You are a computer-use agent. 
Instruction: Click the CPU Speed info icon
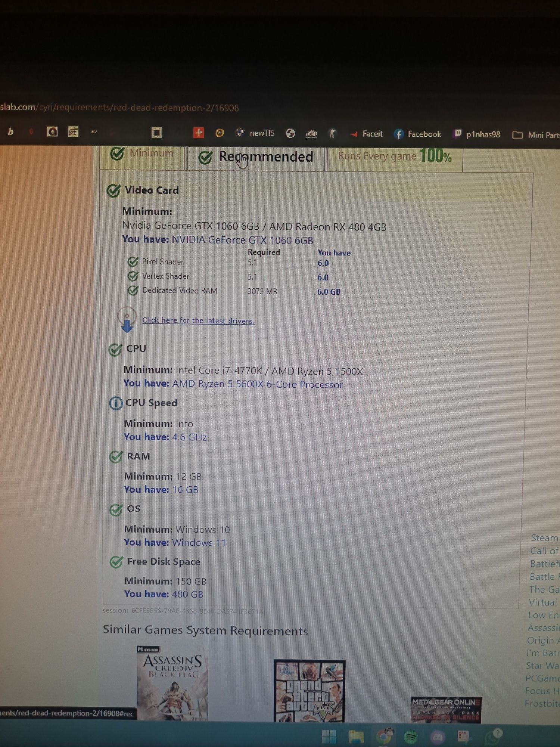(x=116, y=403)
